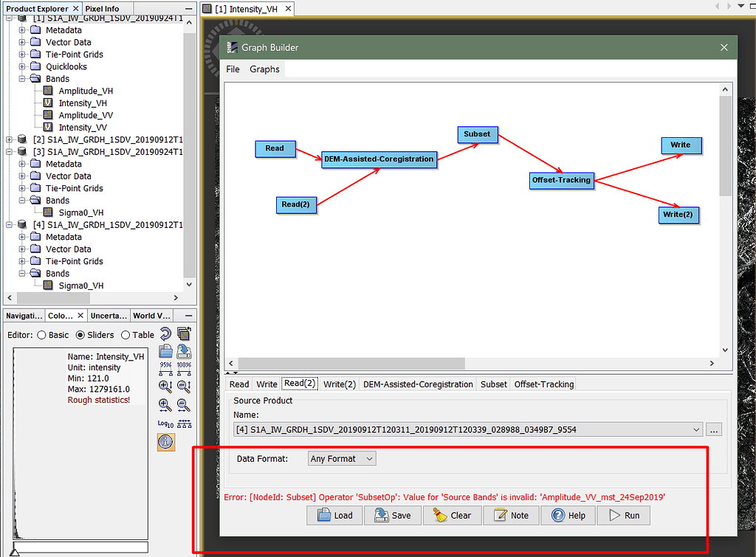Viewport: 756px width, 557px height.
Task: Reset the colour palette to default
Action: tap(165, 333)
